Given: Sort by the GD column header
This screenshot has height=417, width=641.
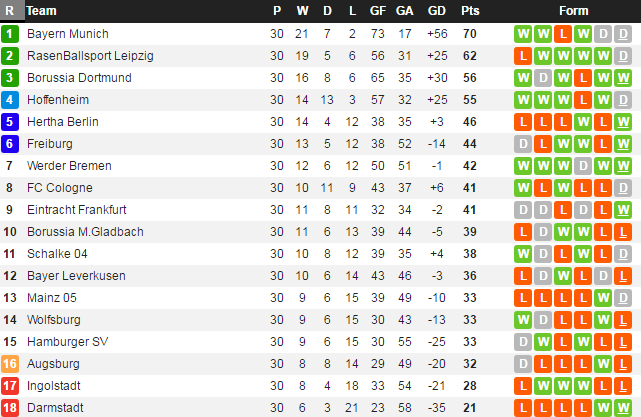Looking at the screenshot, I should [x=437, y=11].
